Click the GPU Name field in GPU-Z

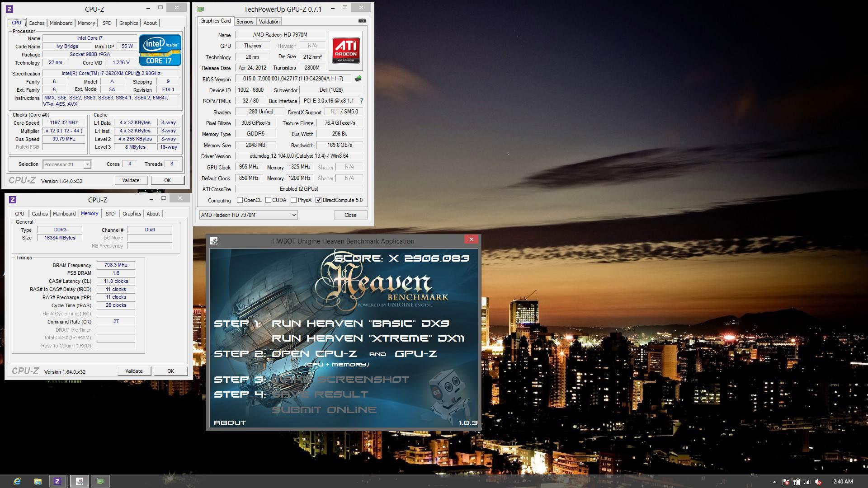pos(280,35)
